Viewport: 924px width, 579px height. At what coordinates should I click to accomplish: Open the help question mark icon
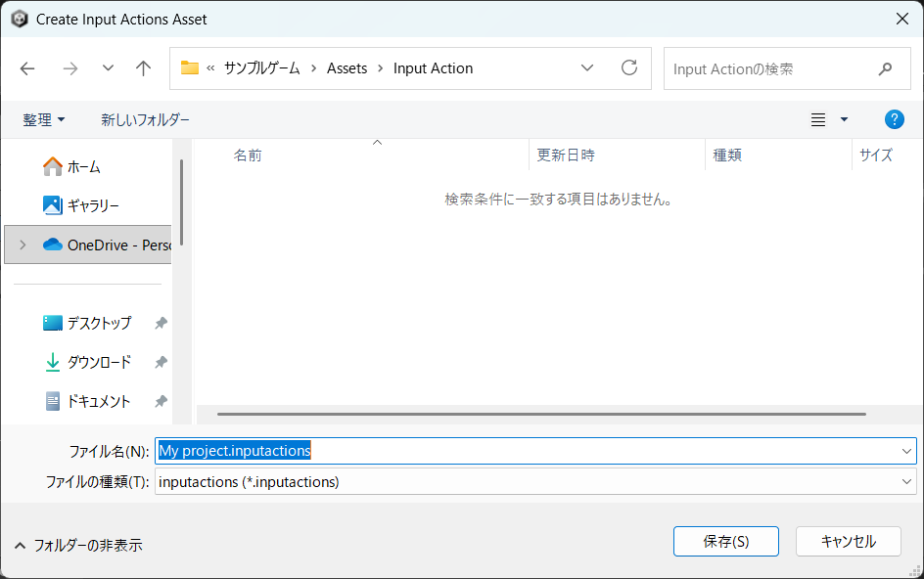tap(894, 119)
